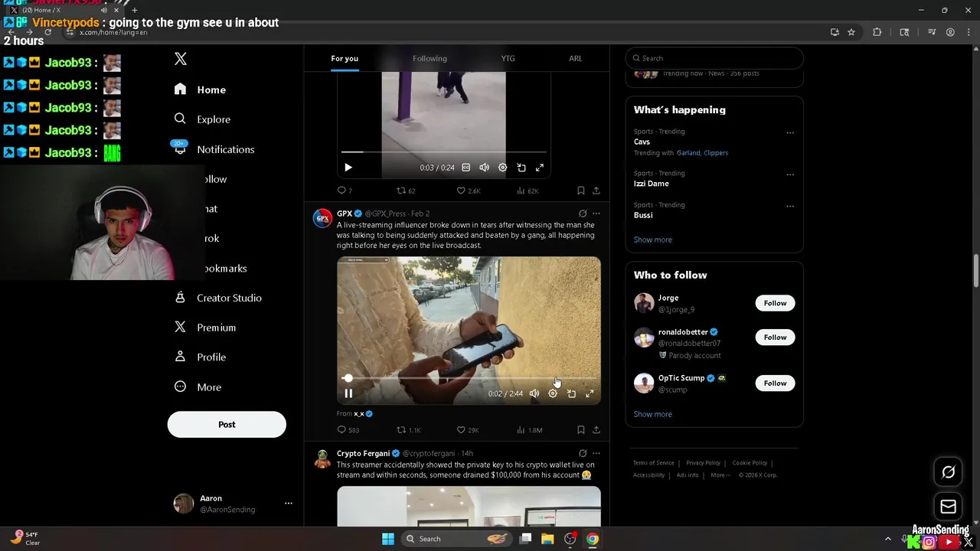Open Chrome from the taskbar

pos(593,539)
